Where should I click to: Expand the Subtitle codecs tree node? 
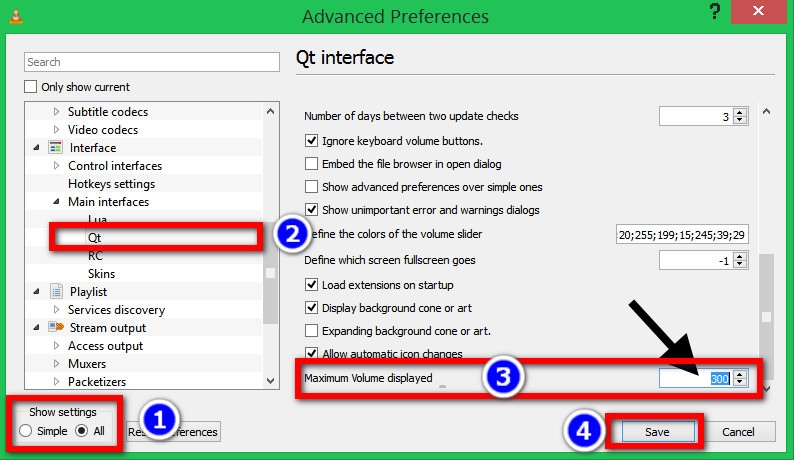pos(57,112)
